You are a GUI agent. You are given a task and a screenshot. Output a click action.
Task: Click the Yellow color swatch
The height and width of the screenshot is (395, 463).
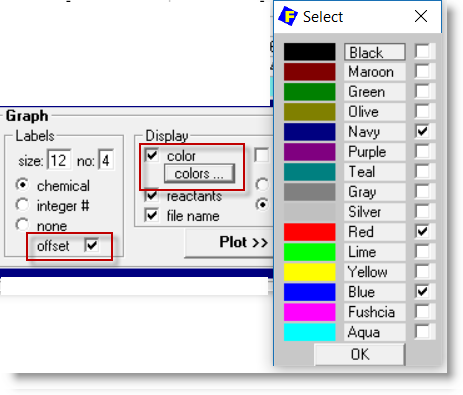309,272
